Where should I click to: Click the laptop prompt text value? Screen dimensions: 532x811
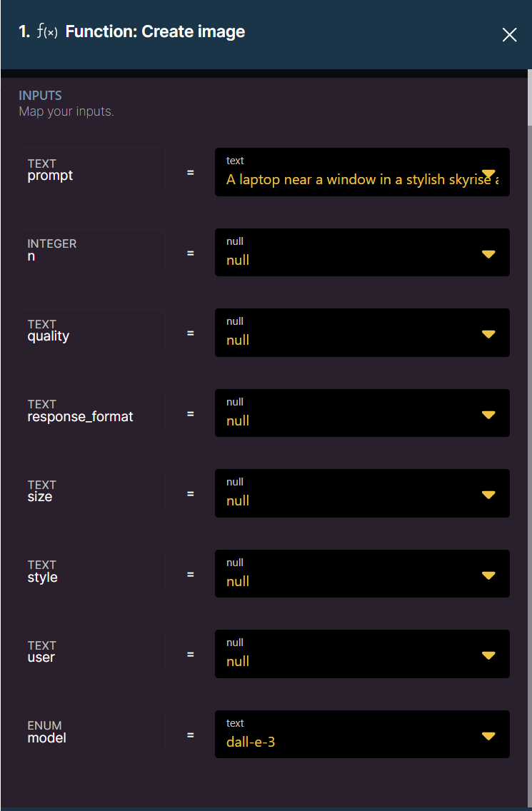(x=362, y=179)
